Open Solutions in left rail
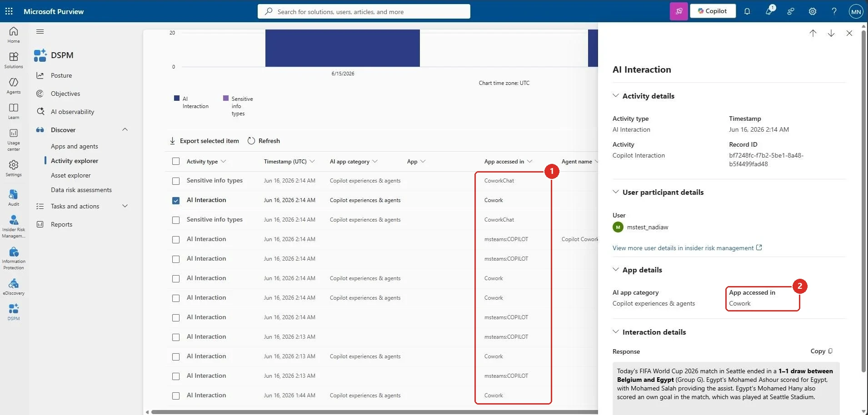Image resolution: width=868 pixels, height=415 pixels. [x=14, y=60]
